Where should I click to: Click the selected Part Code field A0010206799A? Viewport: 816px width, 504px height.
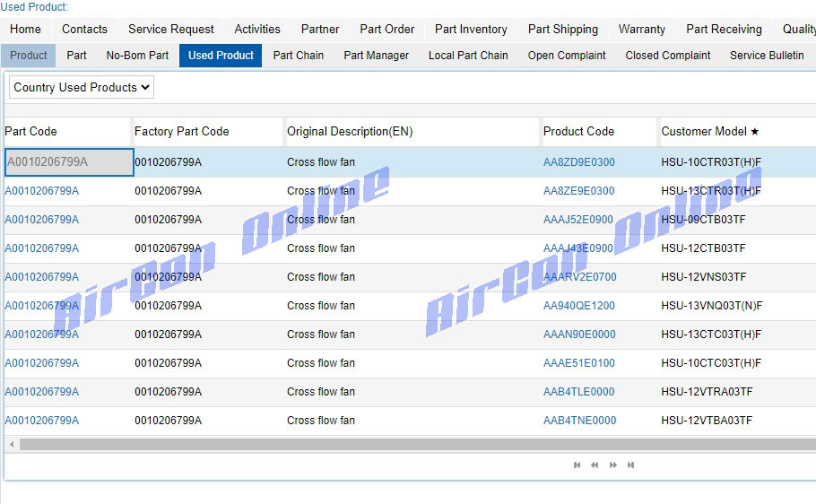click(69, 162)
